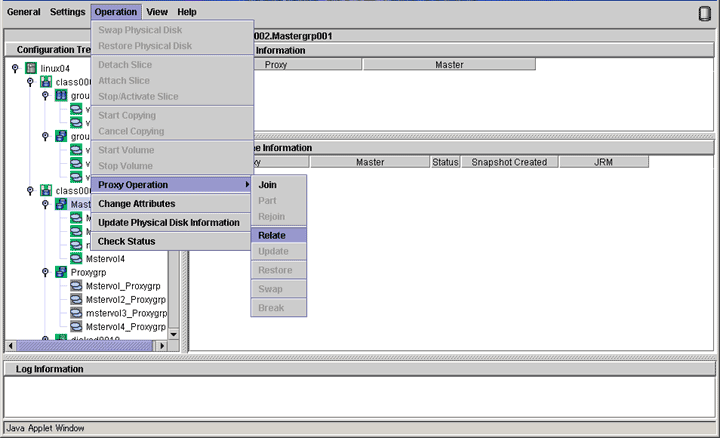Open the View menu
Screen dimensions: 720x438
click(157, 12)
